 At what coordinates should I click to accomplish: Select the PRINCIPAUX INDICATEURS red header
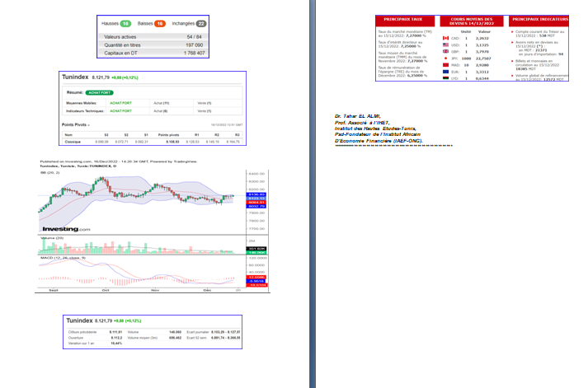(539, 18)
